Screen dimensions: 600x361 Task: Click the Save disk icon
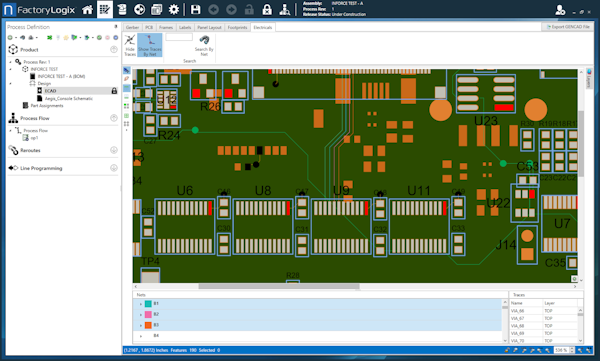(196, 10)
